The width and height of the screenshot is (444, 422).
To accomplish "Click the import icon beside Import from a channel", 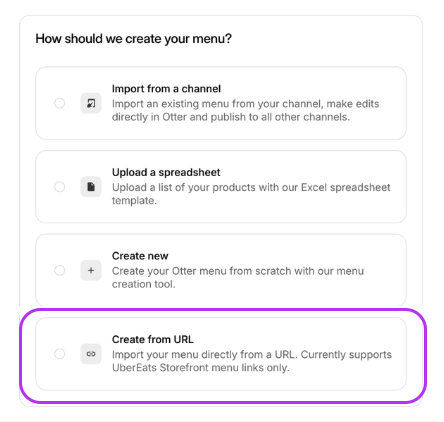I will tap(91, 103).
